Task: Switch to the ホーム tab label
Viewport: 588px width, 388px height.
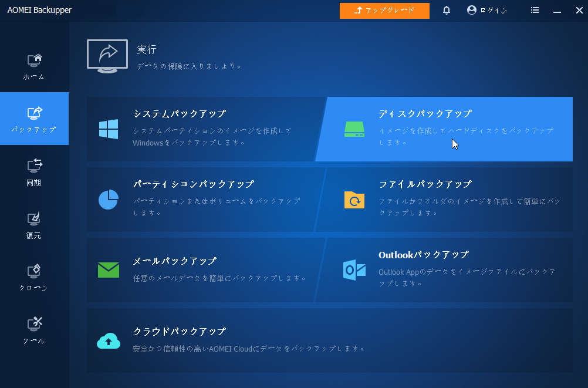Action: tap(34, 77)
